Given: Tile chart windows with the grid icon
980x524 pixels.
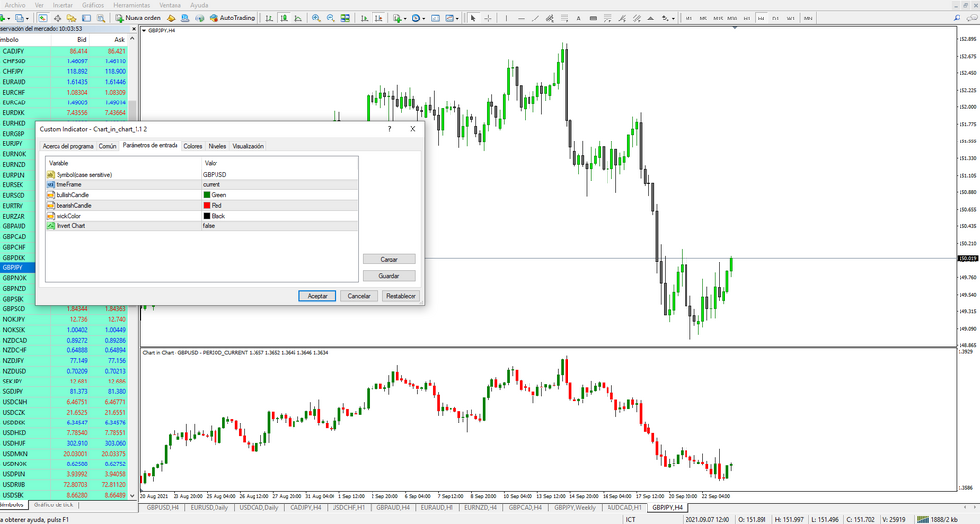Looking at the screenshot, I should [345, 19].
